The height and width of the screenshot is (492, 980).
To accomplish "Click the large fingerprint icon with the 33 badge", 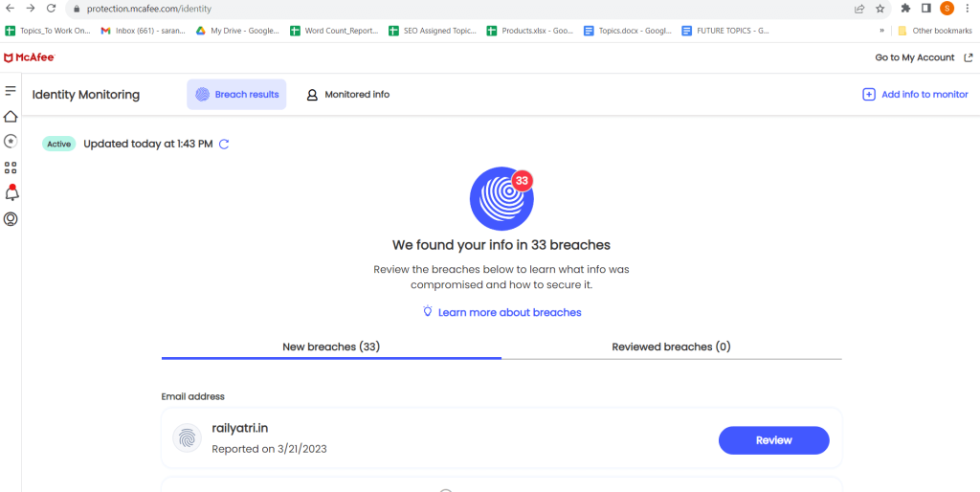I will pyautogui.click(x=501, y=199).
